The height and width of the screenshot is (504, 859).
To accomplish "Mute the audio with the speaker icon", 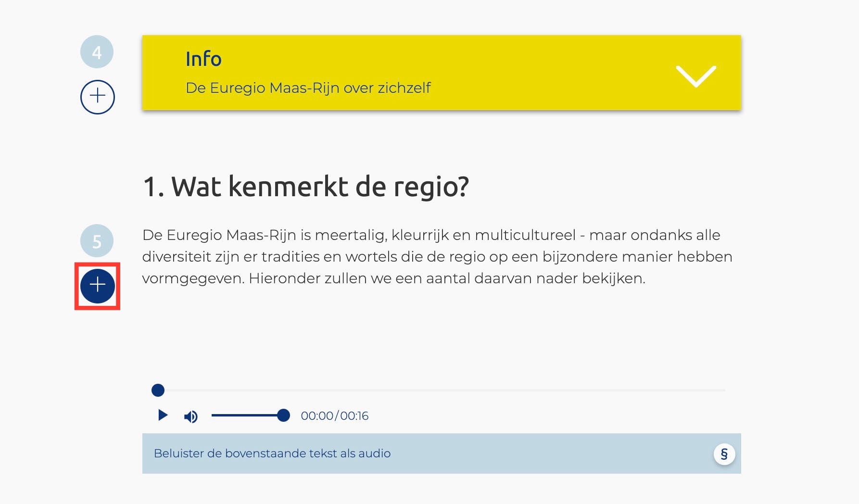I will point(190,416).
